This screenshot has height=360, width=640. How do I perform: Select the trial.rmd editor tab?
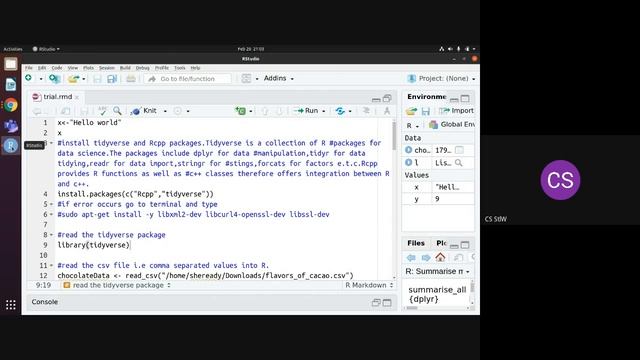(57, 97)
